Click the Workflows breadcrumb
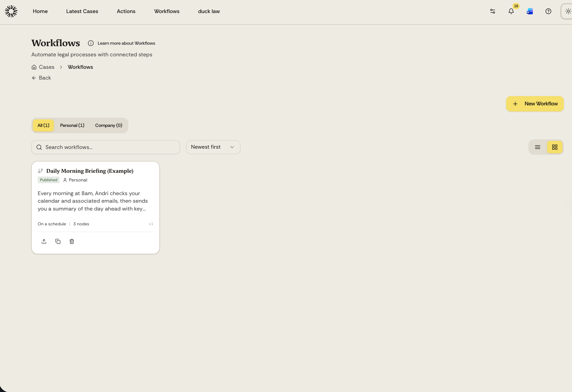 (80, 67)
